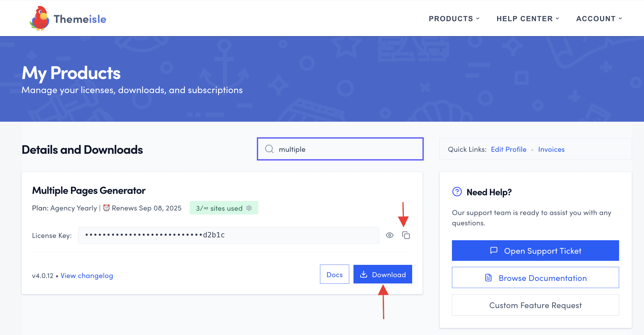644x335 pixels.
Task: Open the Invoices quick link
Action: 551,149
